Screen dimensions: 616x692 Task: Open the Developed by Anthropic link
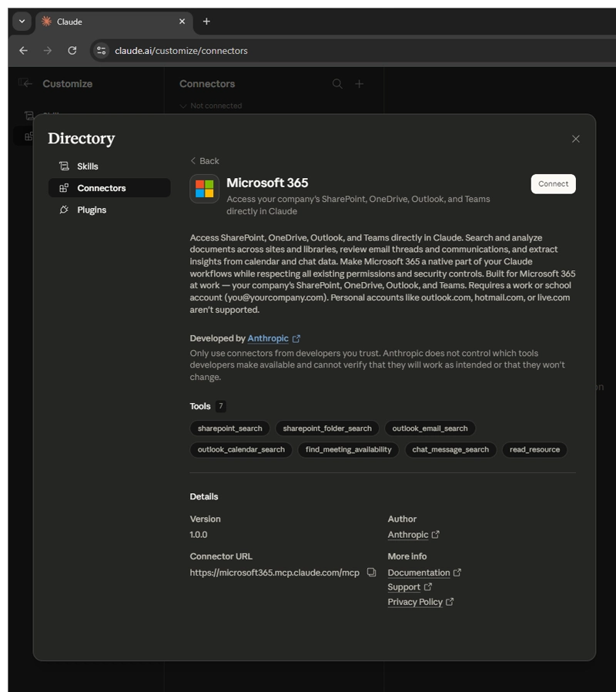(268, 338)
